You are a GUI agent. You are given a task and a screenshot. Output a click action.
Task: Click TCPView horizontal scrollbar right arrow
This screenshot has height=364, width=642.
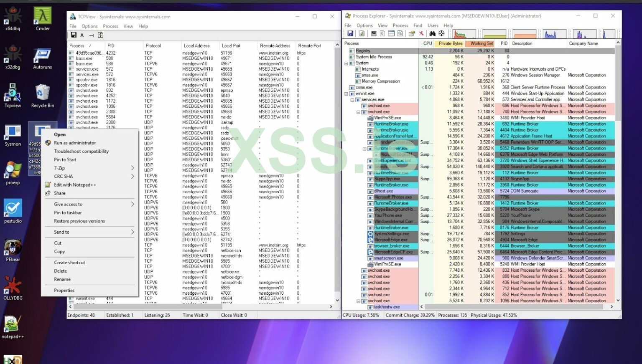pyautogui.click(x=331, y=307)
